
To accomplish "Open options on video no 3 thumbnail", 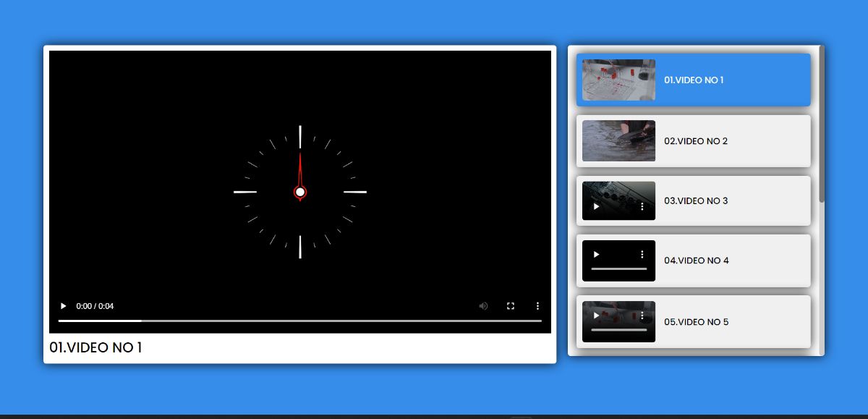I will pyautogui.click(x=642, y=207).
